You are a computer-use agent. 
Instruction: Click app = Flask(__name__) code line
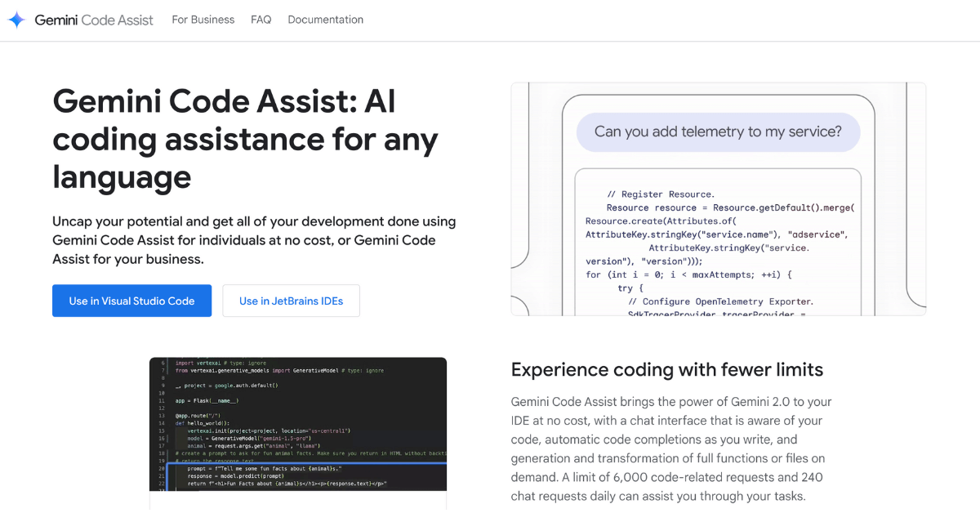click(207, 400)
